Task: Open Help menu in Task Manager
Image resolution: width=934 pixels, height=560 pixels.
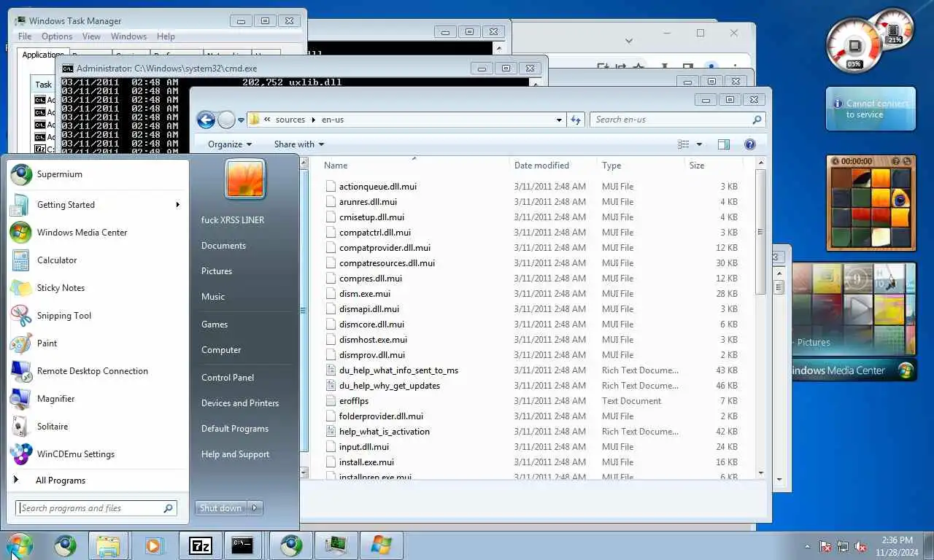Action: [166, 36]
